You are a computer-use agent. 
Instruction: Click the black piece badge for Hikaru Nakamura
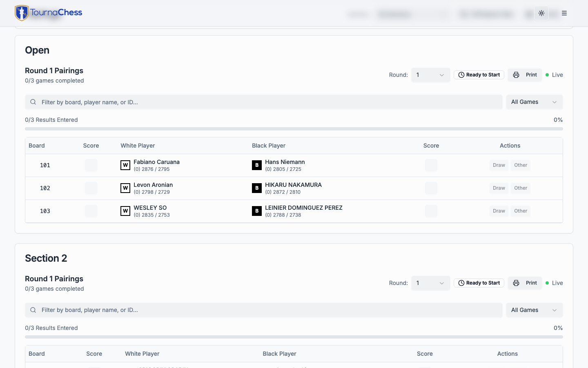[257, 188]
